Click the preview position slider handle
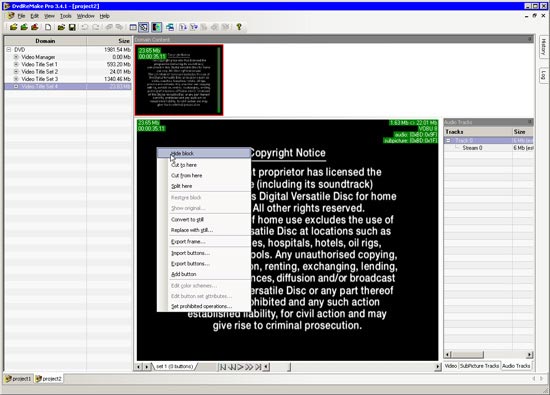 (x=289, y=367)
